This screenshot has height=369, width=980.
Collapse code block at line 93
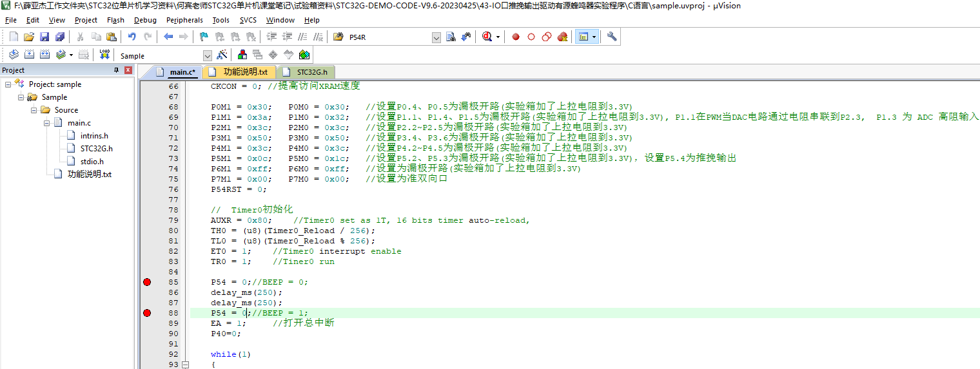coord(186,364)
